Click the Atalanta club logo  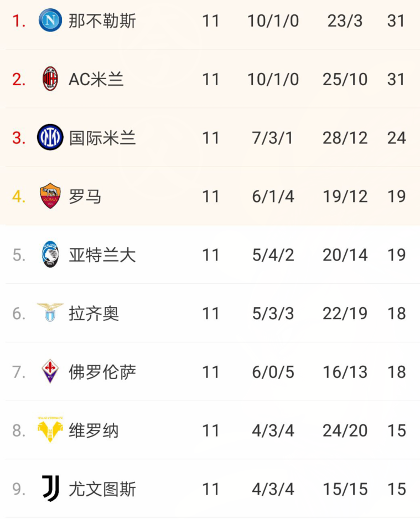(50, 254)
